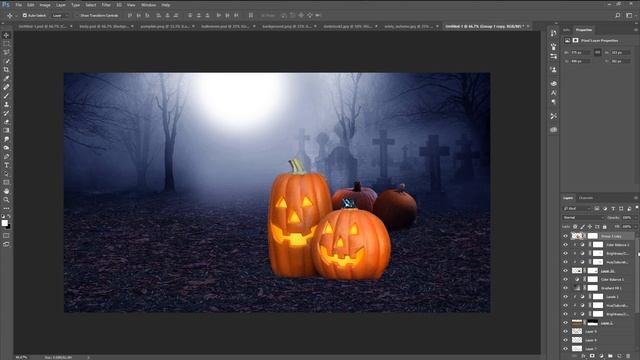
Task: Open the Edit Toolbar three-dots icon
Action: click(6, 208)
